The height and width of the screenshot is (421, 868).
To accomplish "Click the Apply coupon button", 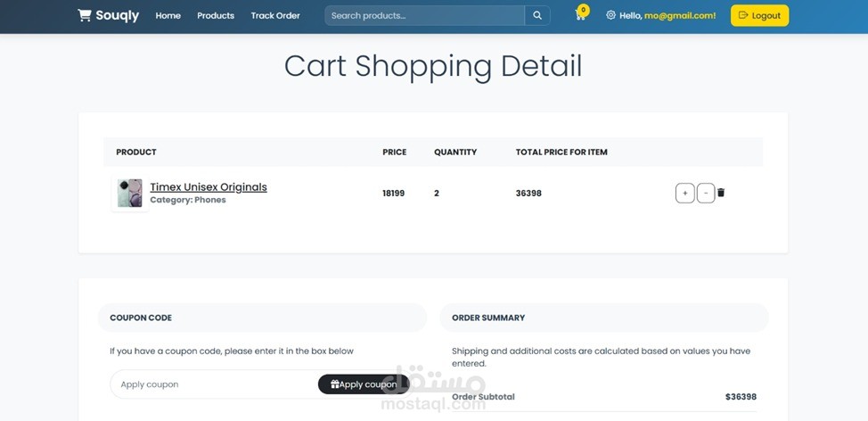I will pos(364,384).
